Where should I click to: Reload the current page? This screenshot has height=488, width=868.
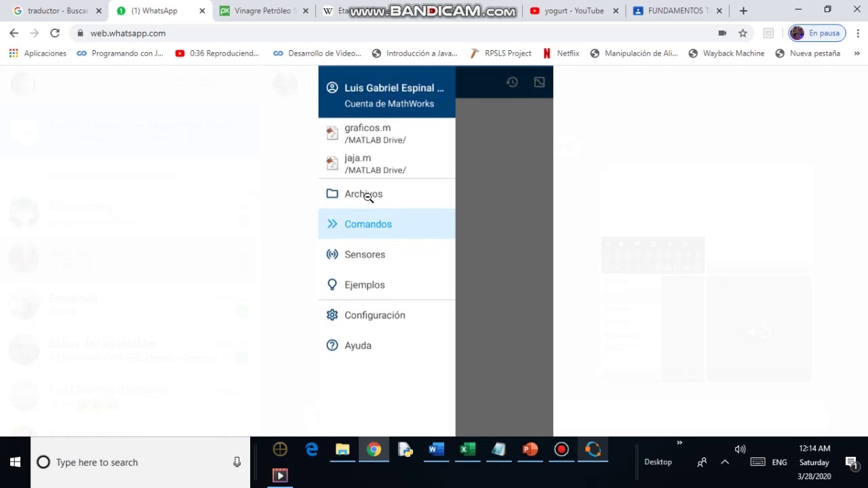coord(55,33)
